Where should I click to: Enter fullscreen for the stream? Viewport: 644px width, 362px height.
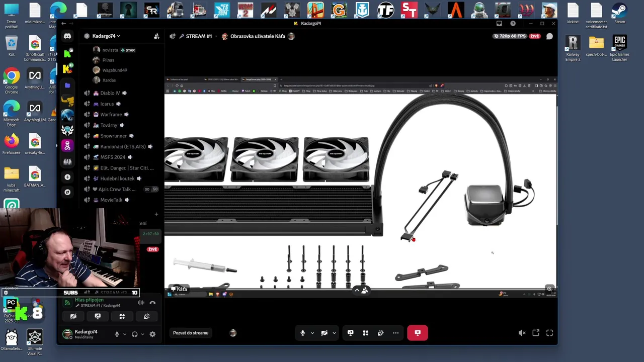click(549, 333)
